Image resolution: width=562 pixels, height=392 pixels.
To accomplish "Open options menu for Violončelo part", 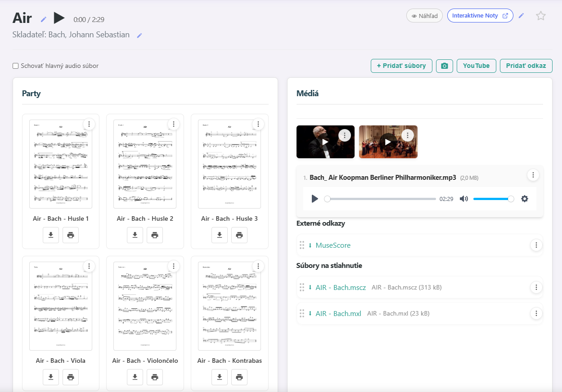I will tap(173, 266).
